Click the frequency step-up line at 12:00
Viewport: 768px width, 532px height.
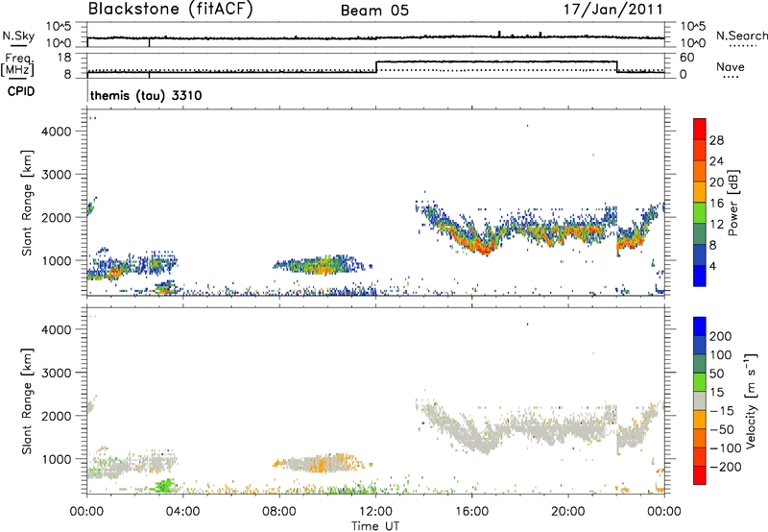(376, 67)
